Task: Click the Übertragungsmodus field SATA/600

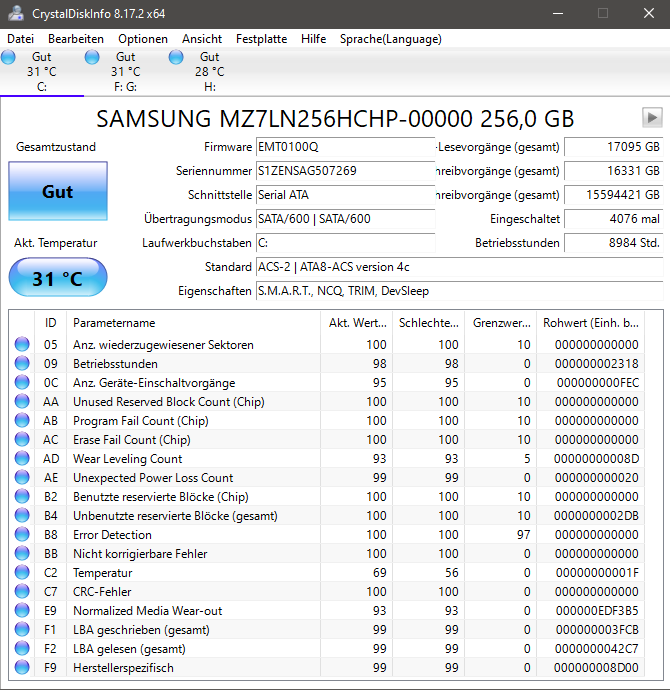Action: (x=345, y=219)
